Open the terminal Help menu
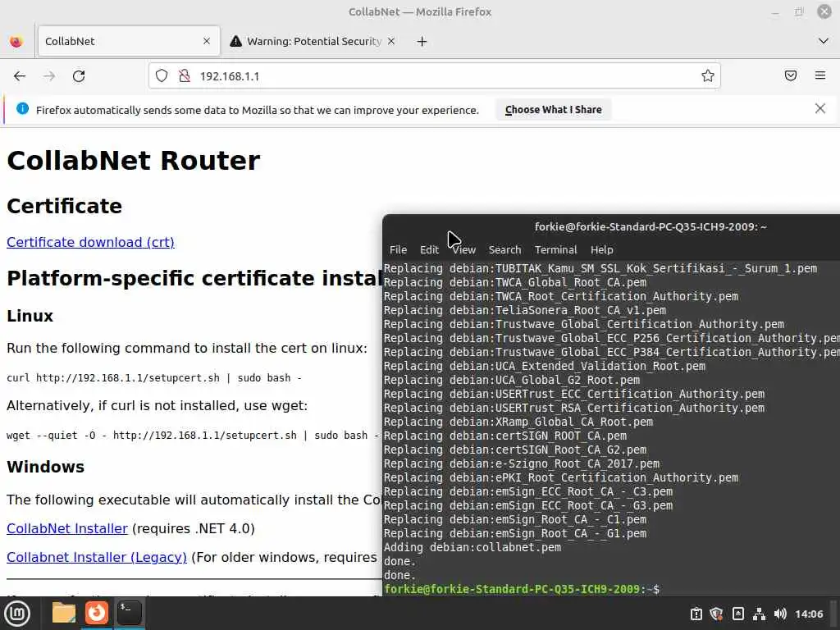This screenshot has width=840, height=630. (601, 249)
